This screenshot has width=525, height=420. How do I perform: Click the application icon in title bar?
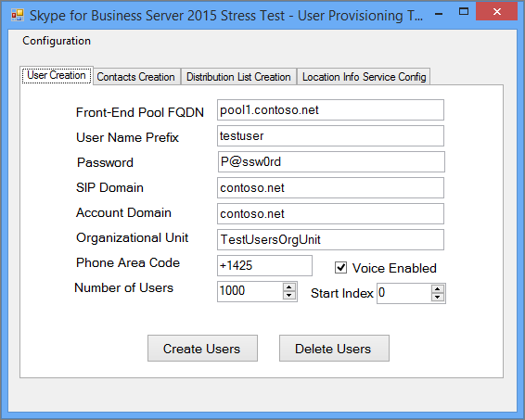(18, 15)
